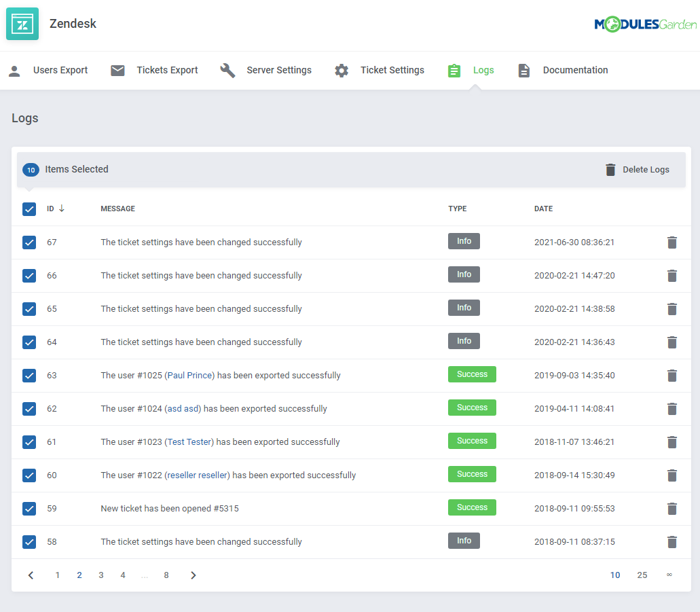This screenshot has width=700, height=612.
Task: Go to page 3 of logs
Action: click(x=101, y=575)
